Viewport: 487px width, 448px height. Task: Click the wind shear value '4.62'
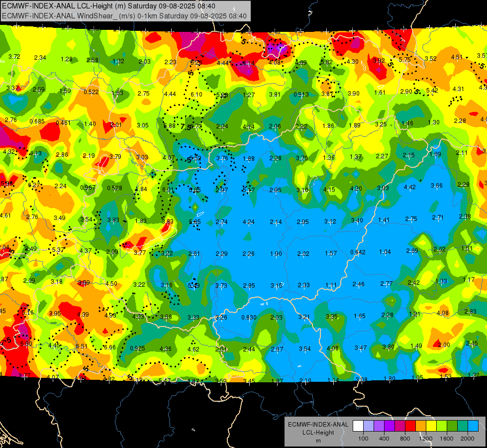coord(193,349)
